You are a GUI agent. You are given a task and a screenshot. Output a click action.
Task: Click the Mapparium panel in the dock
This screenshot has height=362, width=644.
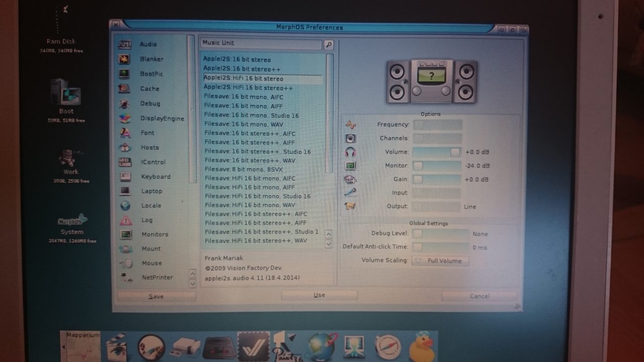[x=80, y=346]
